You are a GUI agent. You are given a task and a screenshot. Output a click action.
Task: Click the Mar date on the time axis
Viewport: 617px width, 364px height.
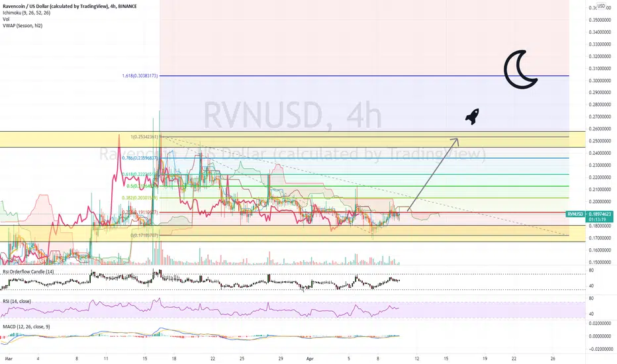coord(9,359)
